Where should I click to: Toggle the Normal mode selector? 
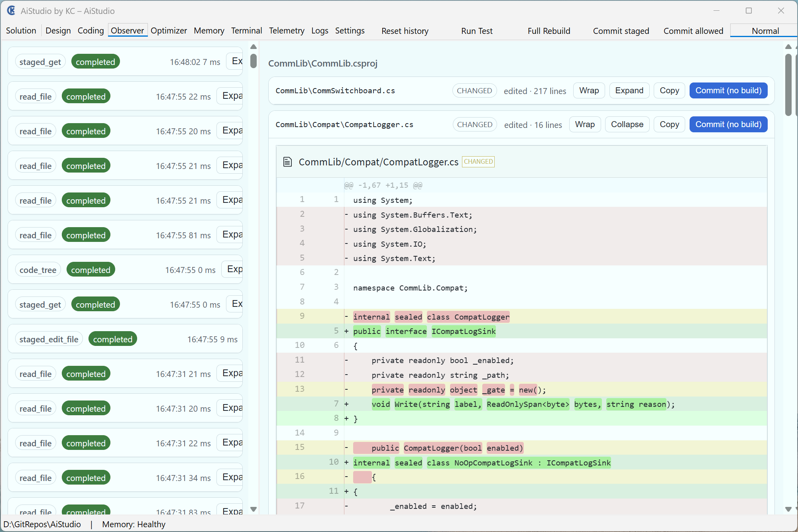765,31
